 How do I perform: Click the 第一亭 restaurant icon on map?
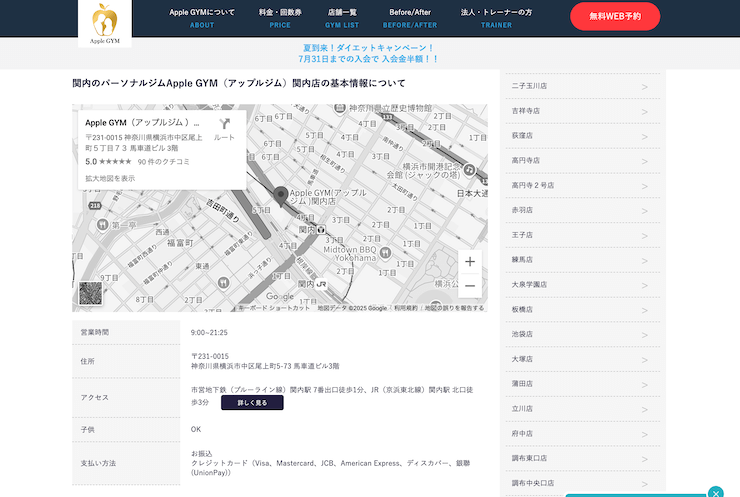point(102,225)
